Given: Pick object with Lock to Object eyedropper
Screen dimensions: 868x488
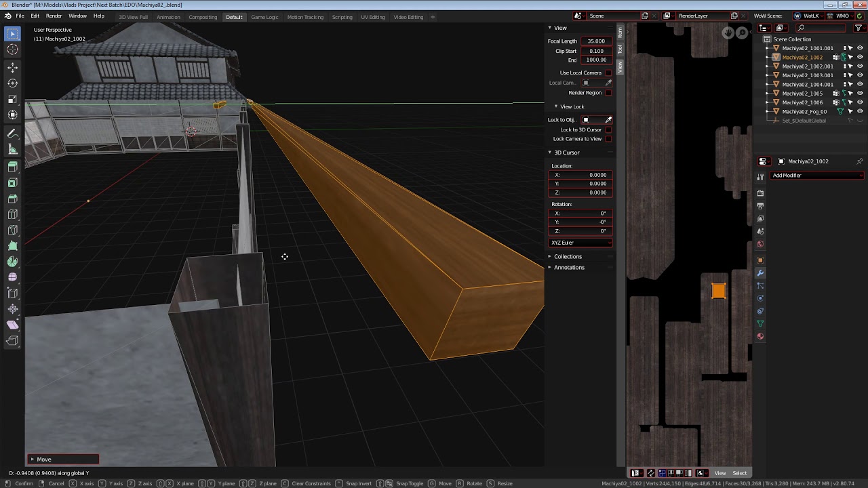Looking at the screenshot, I should [608, 120].
